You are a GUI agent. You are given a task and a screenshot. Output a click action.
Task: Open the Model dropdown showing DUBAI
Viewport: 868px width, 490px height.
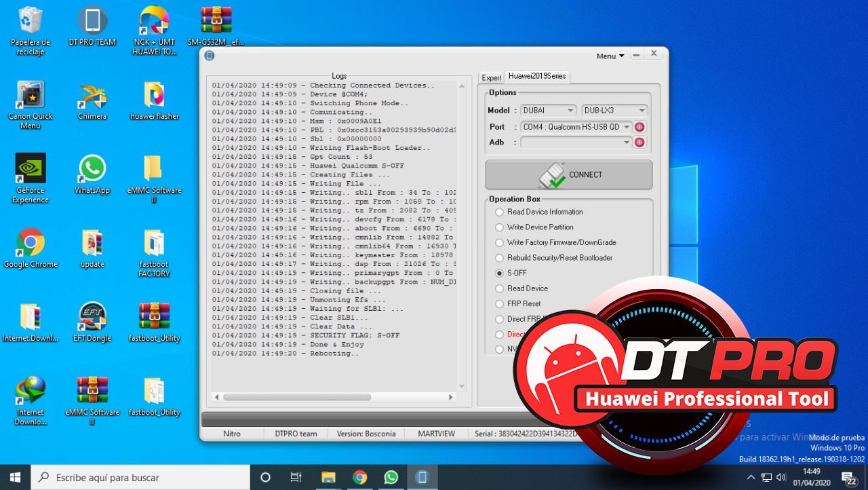tap(549, 111)
